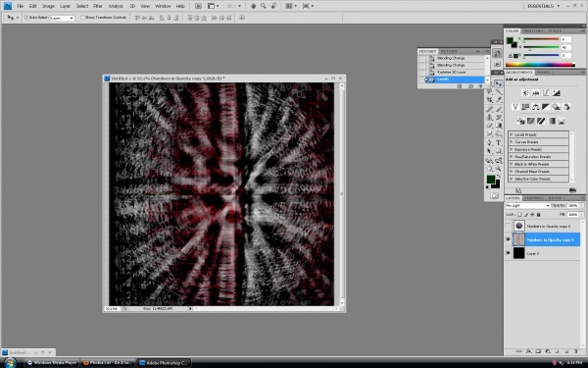Enable Show Transform Controls checkbox
The width and height of the screenshot is (588, 368).
pyautogui.click(x=83, y=18)
